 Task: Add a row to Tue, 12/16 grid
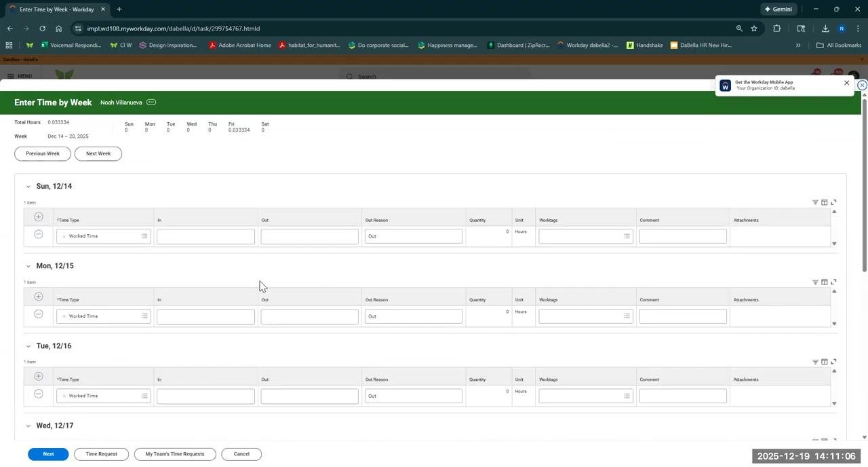pos(39,377)
